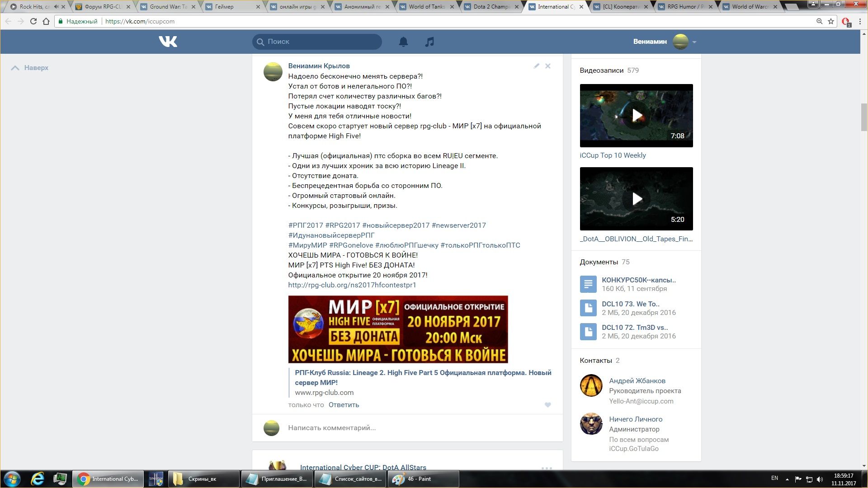The width and height of the screenshot is (868, 488).
Task: Click the Ответить reply link
Action: (344, 405)
